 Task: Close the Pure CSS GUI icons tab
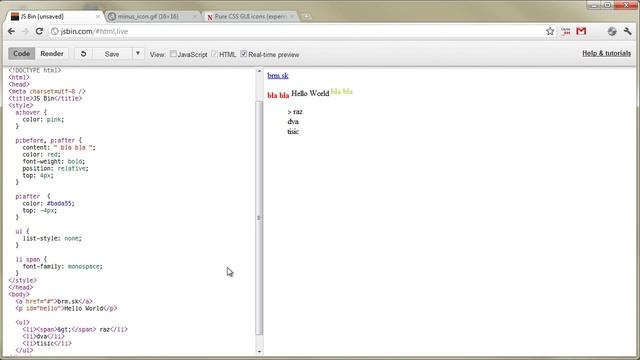pos(292,17)
